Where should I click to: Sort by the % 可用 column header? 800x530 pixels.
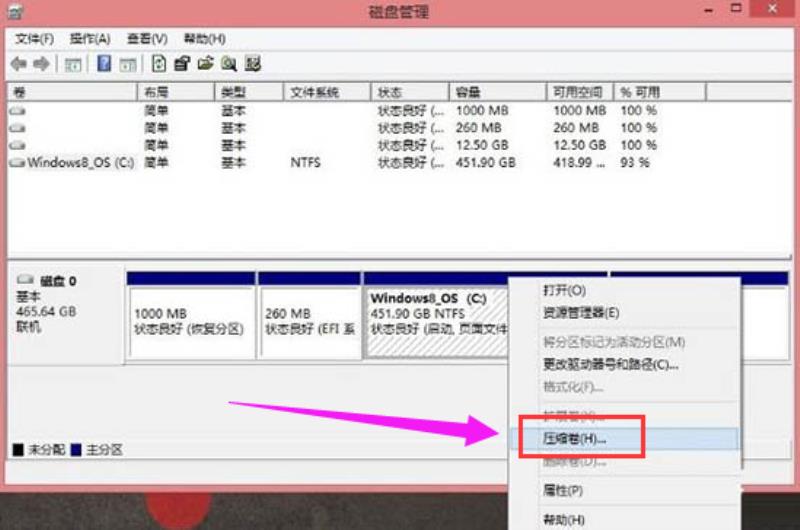point(660,92)
